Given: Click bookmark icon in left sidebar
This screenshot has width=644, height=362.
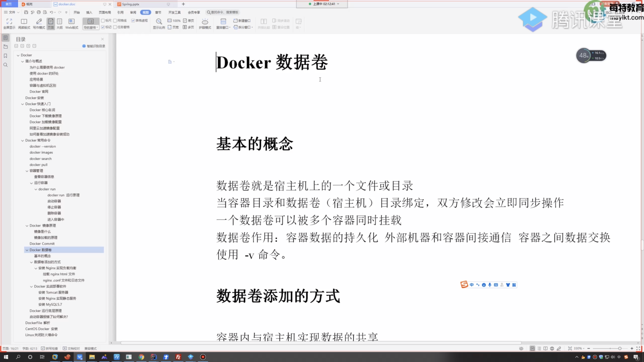Looking at the screenshot, I should pyautogui.click(x=5, y=56).
